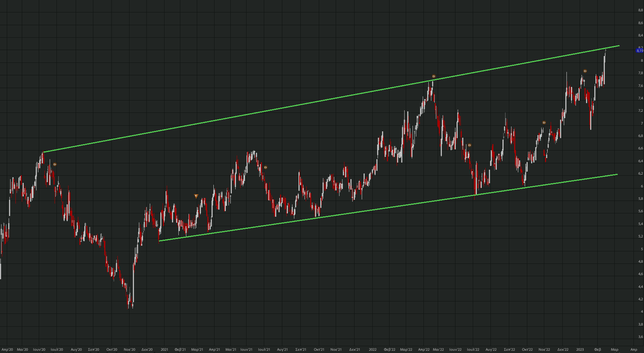Click the 8,8 price axis label
644x353 pixels.
click(x=641, y=11)
